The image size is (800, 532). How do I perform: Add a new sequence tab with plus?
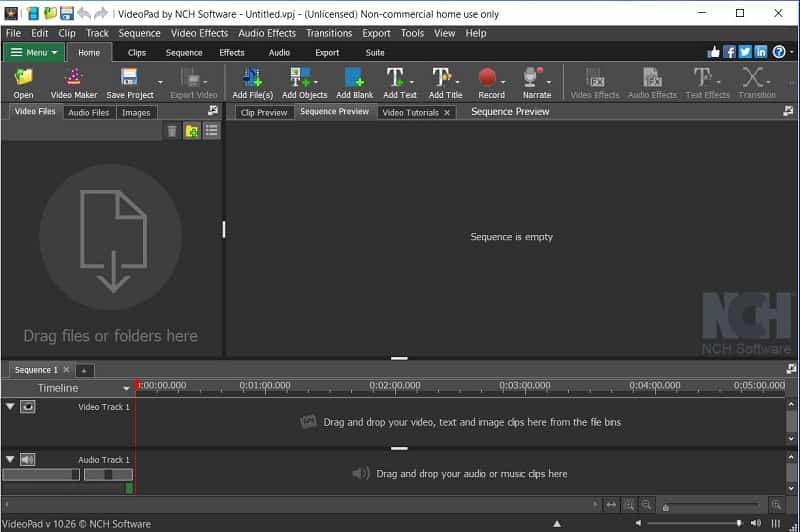tap(84, 370)
